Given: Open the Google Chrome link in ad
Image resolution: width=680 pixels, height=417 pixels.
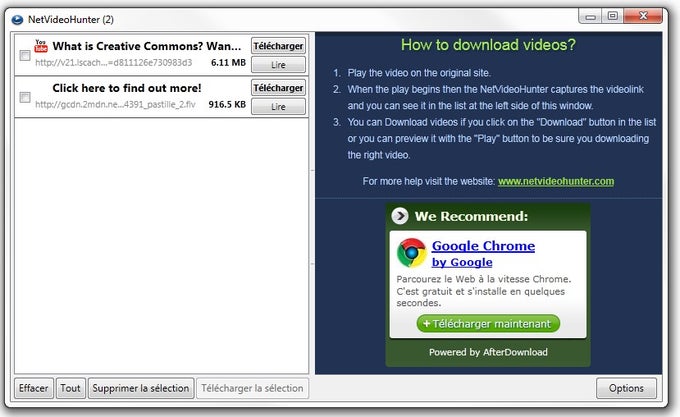Looking at the screenshot, I should 483,246.
